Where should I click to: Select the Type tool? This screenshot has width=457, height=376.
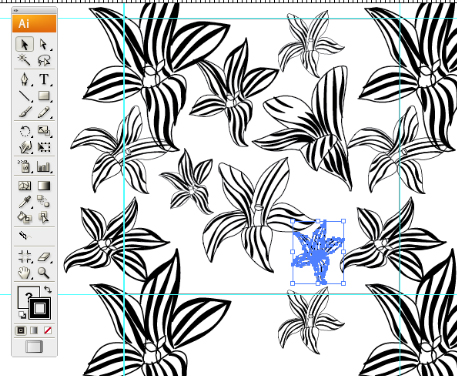[44, 79]
